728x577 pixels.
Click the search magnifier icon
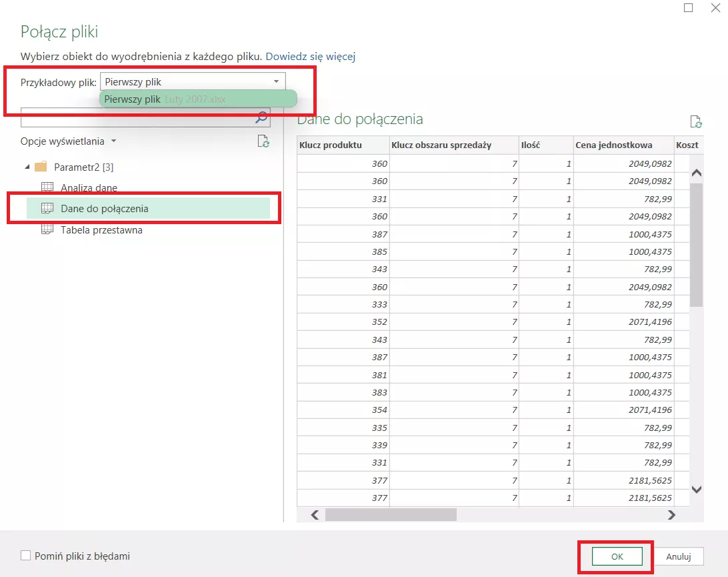[261, 118]
